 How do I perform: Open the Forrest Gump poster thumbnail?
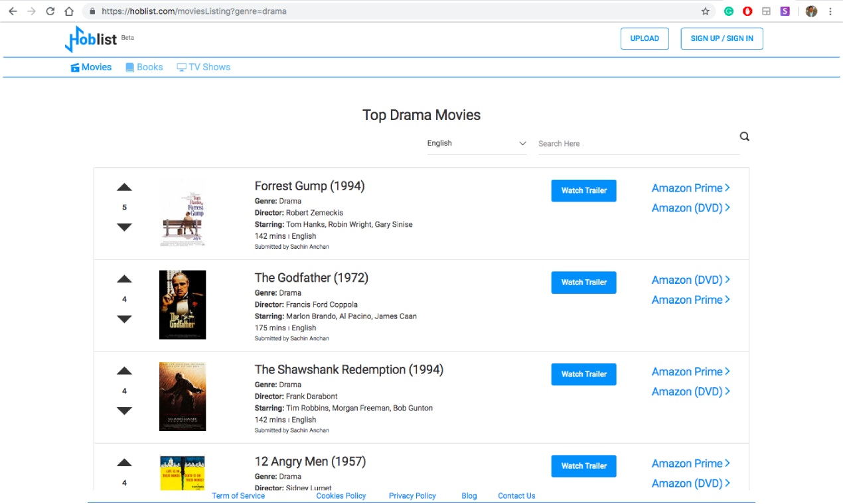pyautogui.click(x=183, y=213)
